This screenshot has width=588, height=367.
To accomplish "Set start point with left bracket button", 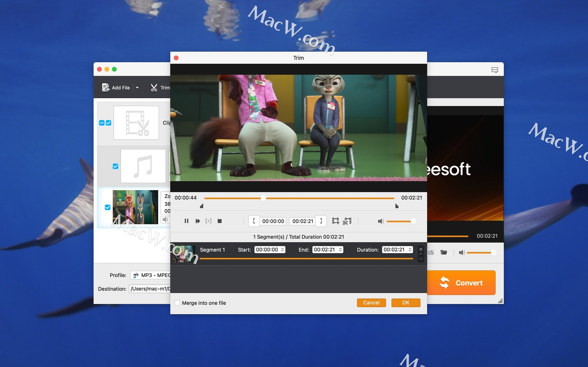I will 254,221.
